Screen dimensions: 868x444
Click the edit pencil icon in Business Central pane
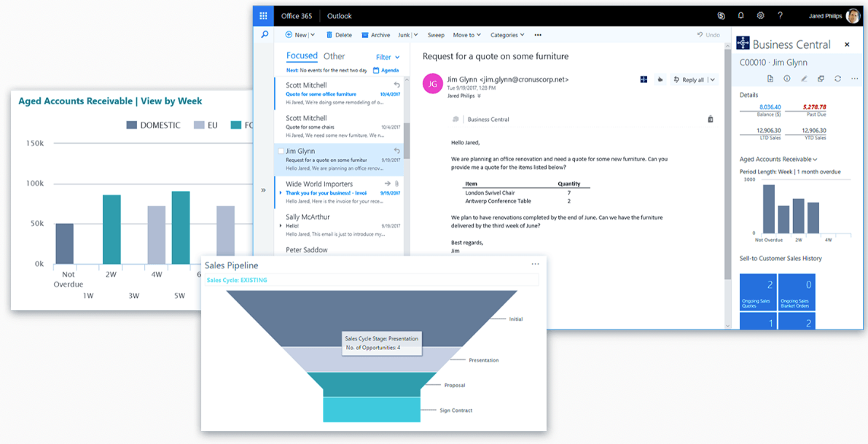[804, 79]
